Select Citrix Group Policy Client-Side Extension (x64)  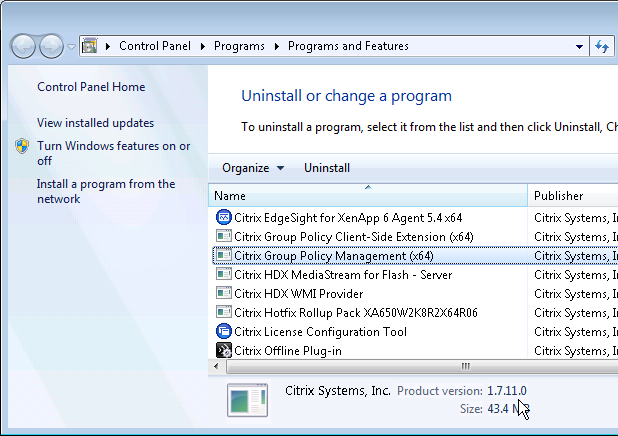point(415,237)
